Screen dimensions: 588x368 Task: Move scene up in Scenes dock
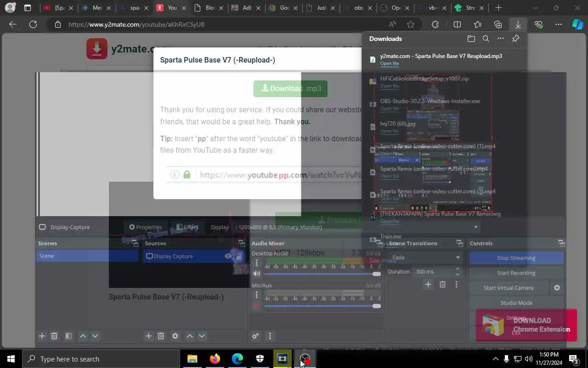(x=83, y=336)
